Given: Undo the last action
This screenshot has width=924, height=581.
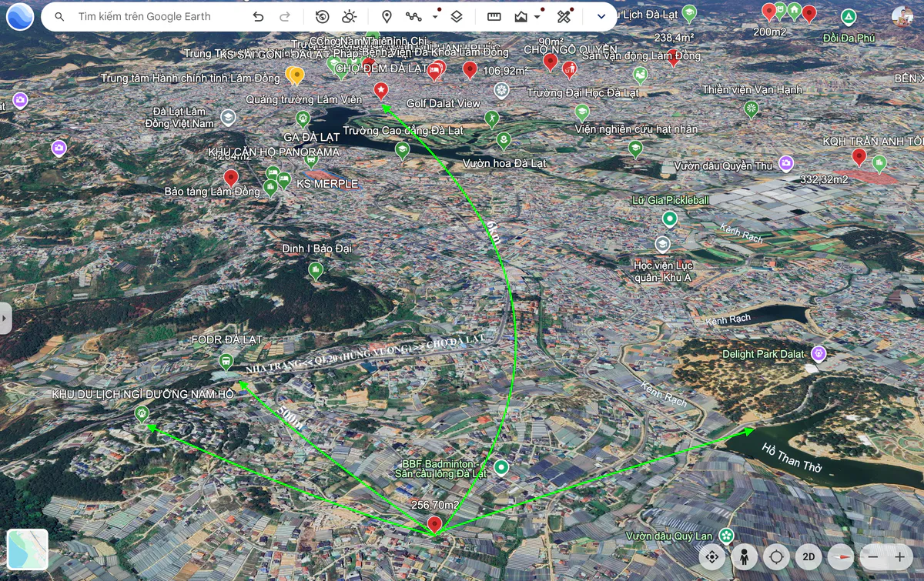Looking at the screenshot, I should coord(258,16).
